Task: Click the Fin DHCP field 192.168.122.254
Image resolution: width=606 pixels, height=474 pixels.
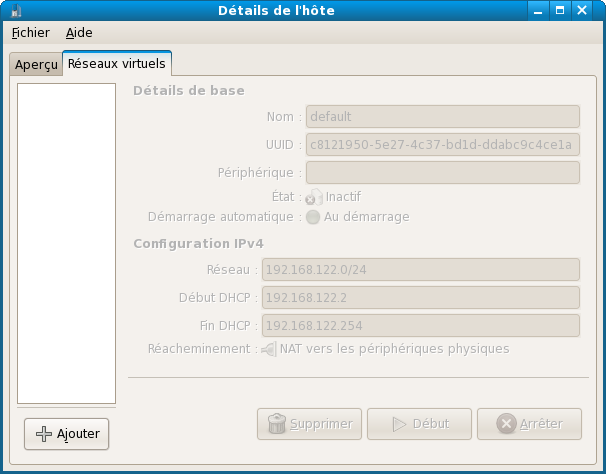Action: point(421,326)
